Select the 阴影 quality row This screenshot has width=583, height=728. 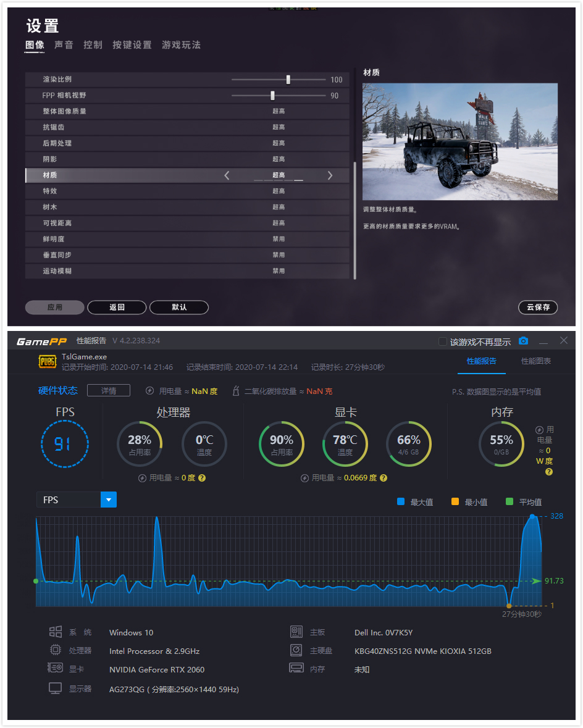(x=187, y=159)
